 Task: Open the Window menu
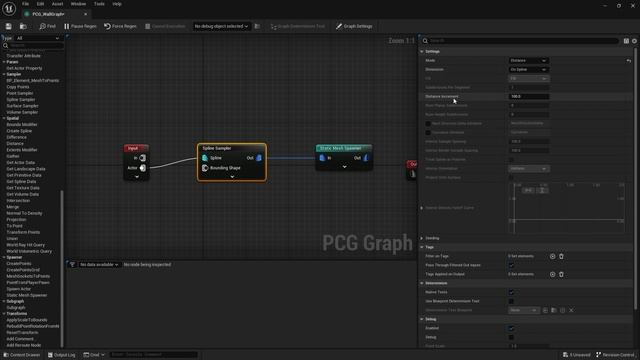tap(78, 4)
